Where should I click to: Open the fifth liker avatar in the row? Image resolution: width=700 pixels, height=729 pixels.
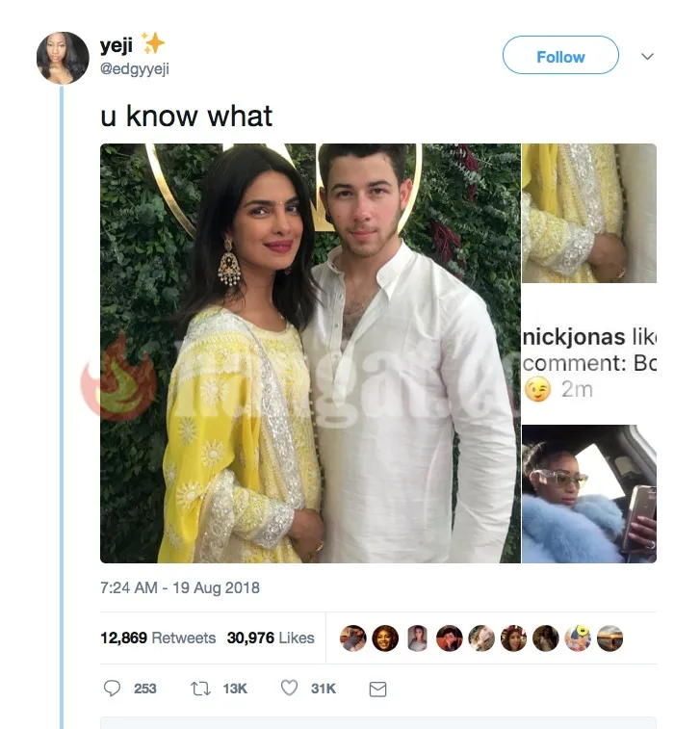[x=481, y=638]
